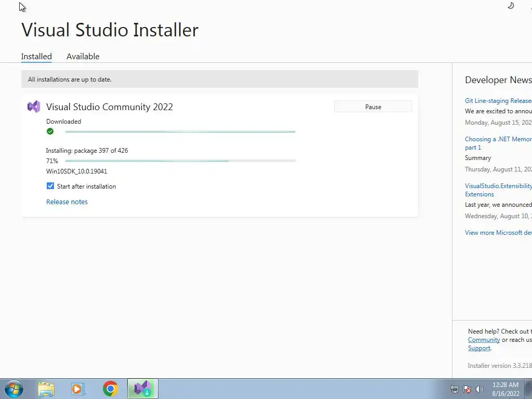The image size is (532, 399).
Task: Open Google Chrome from taskbar
Action: pyautogui.click(x=110, y=389)
